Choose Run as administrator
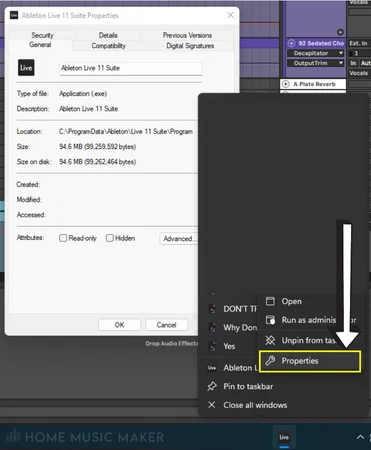The height and width of the screenshot is (450, 371). pyautogui.click(x=309, y=320)
